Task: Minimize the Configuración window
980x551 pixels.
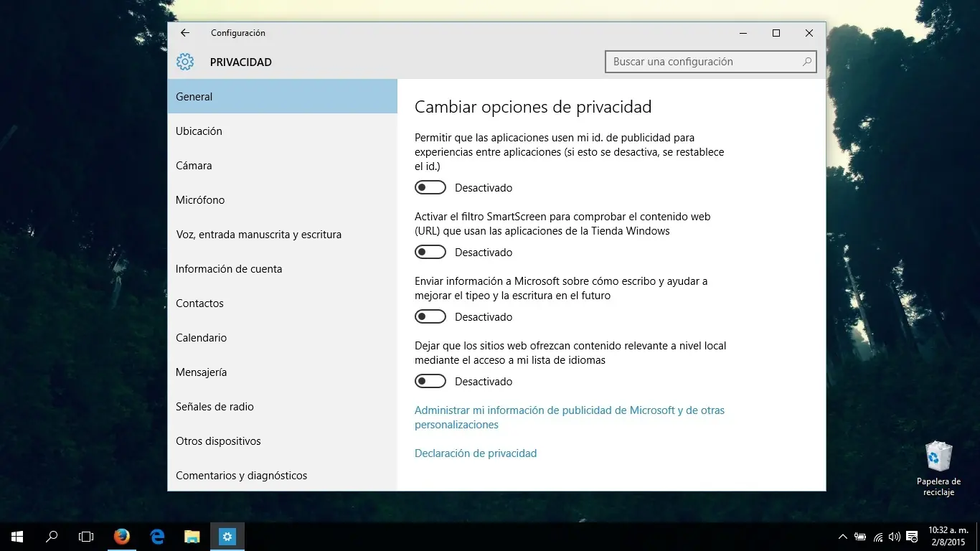Action: click(x=743, y=33)
